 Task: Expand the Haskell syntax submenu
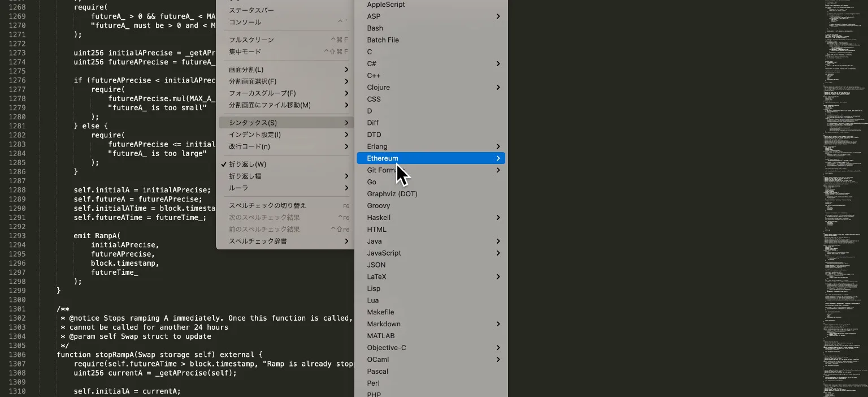tap(431, 218)
